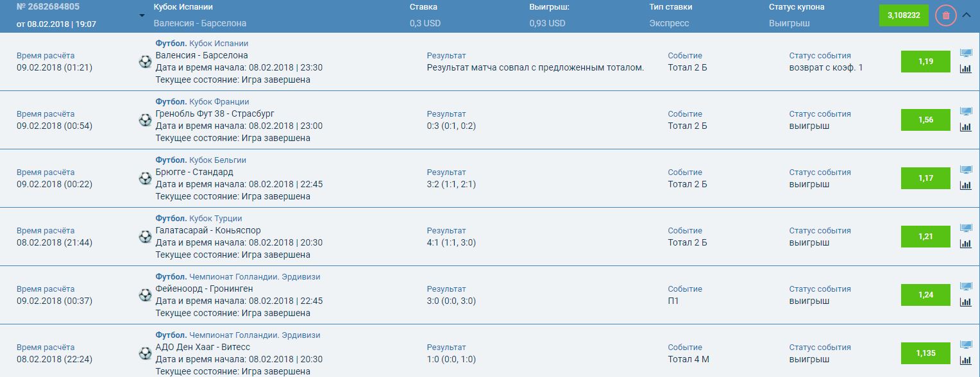Select the green odds 1,56 for Гренобль Фут 38

(x=925, y=120)
